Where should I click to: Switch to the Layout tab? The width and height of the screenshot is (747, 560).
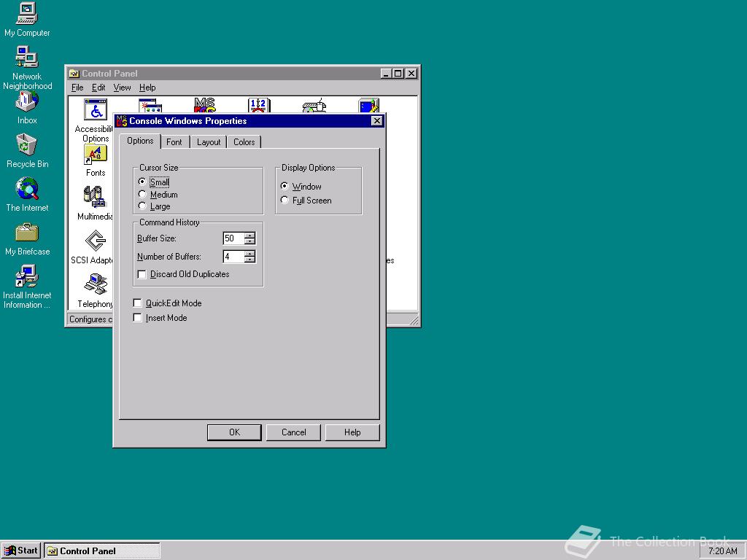coord(209,142)
